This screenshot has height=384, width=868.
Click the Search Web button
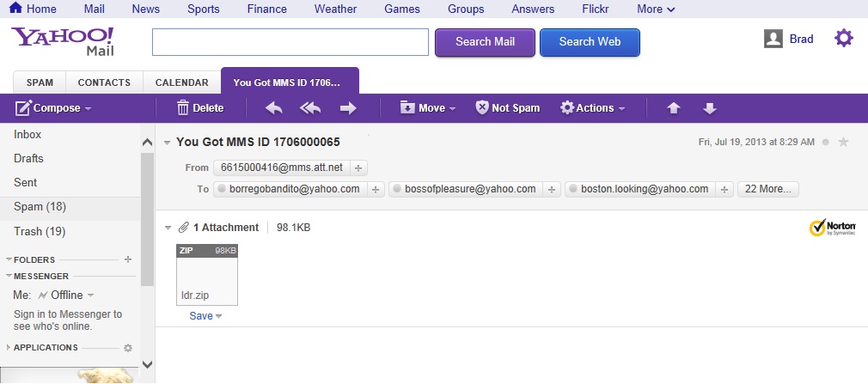pos(590,42)
